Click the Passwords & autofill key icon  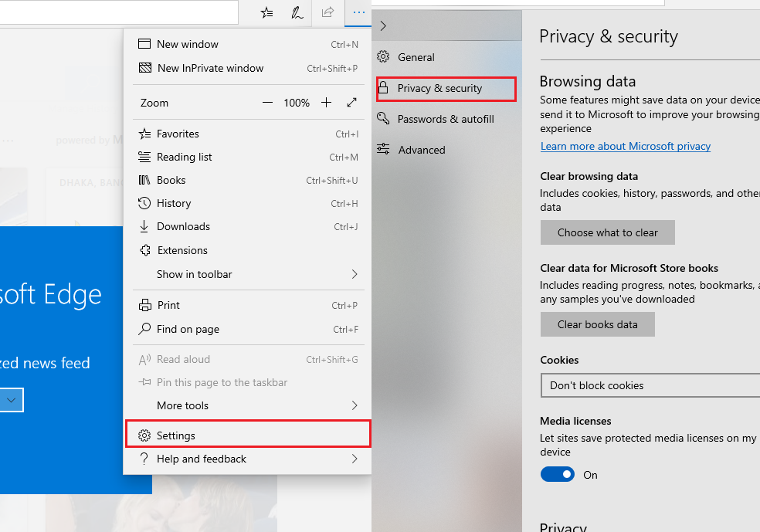pyautogui.click(x=383, y=118)
